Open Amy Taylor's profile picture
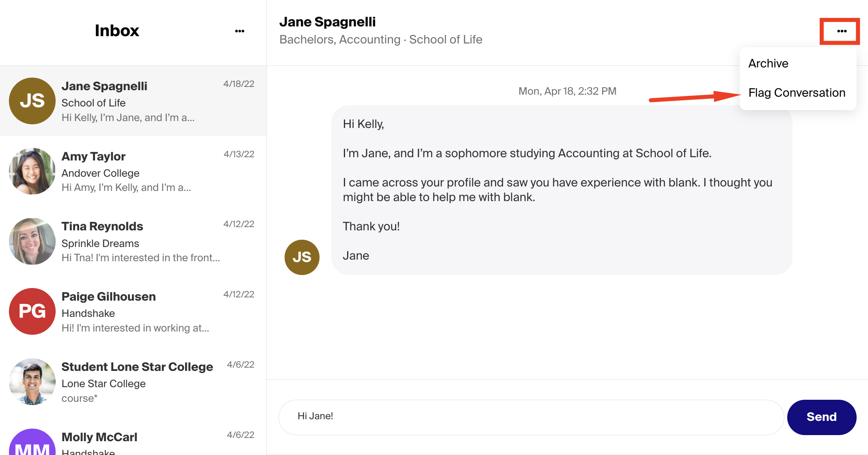This screenshot has width=868, height=455. (32, 171)
